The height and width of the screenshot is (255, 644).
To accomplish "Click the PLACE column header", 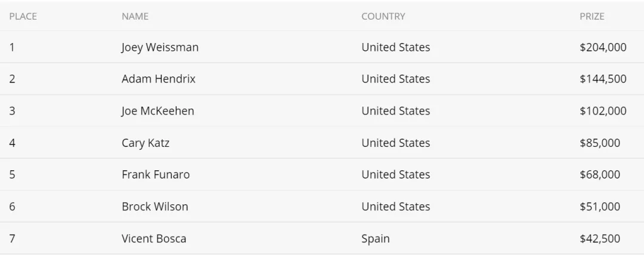I will point(23,17).
